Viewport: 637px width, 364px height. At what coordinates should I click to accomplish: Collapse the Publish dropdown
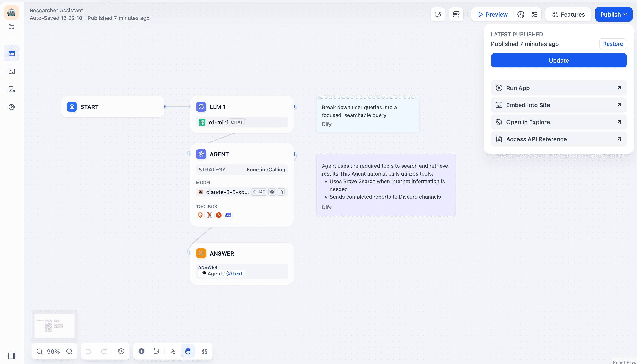point(613,15)
